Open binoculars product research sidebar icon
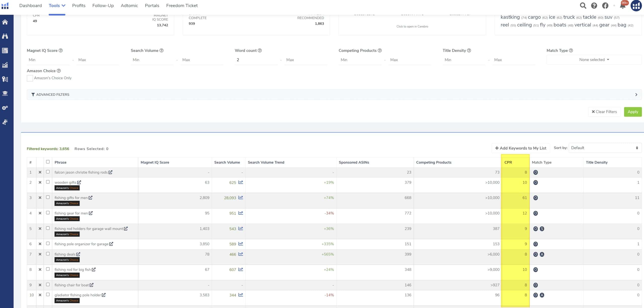The width and height of the screenshot is (644, 308). tap(5, 36)
